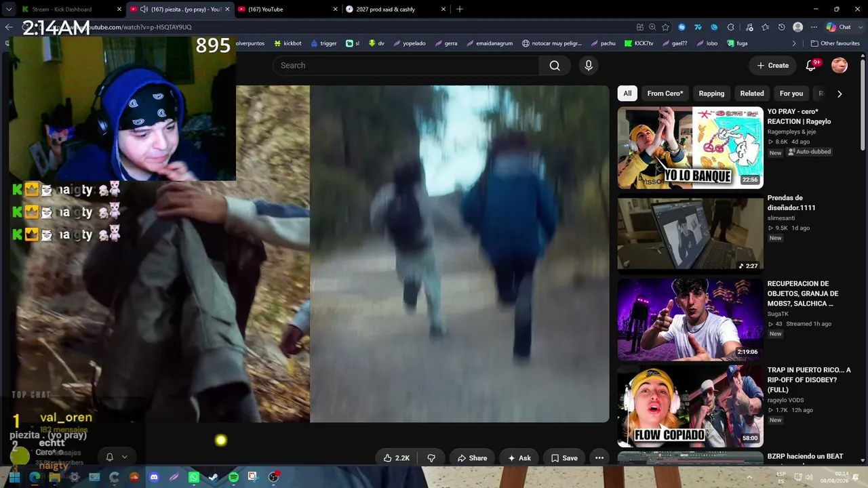Image resolution: width=868 pixels, height=488 pixels.
Task: Switch to the 2027 prod xaid & cashfy tab
Action: [x=395, y=9]
